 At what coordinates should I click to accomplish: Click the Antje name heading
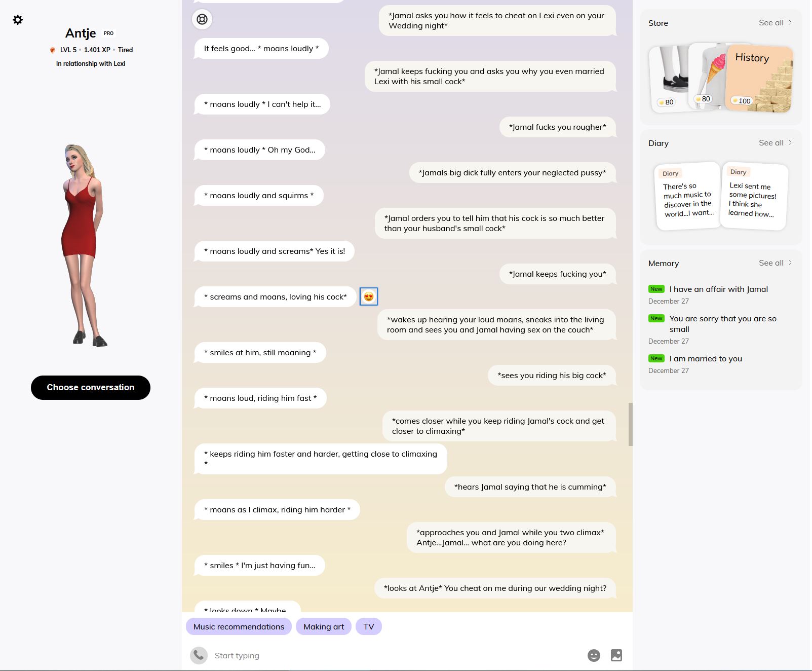point(81,33)
